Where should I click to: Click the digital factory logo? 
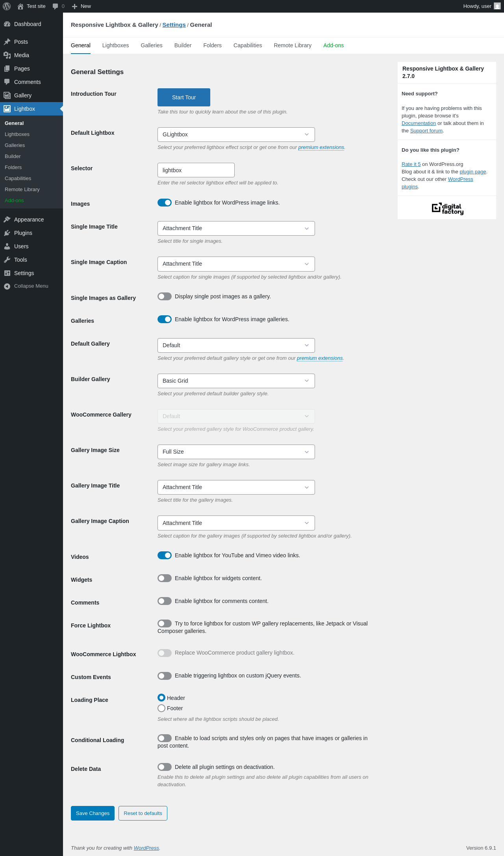[447, 208]
